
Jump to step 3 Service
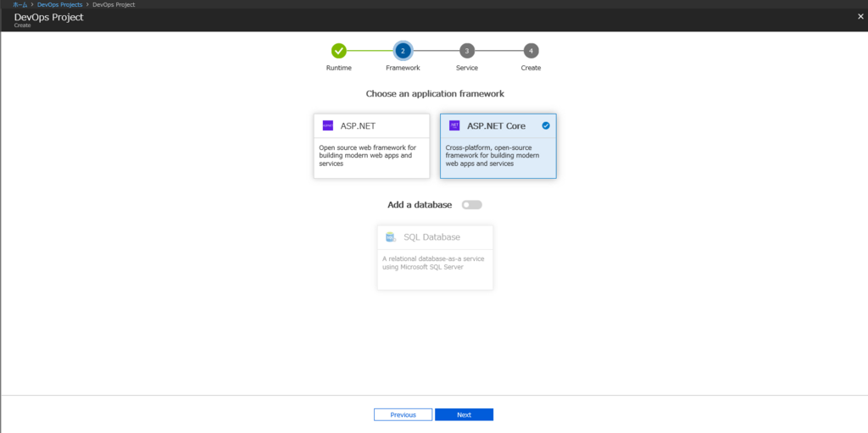467,51
